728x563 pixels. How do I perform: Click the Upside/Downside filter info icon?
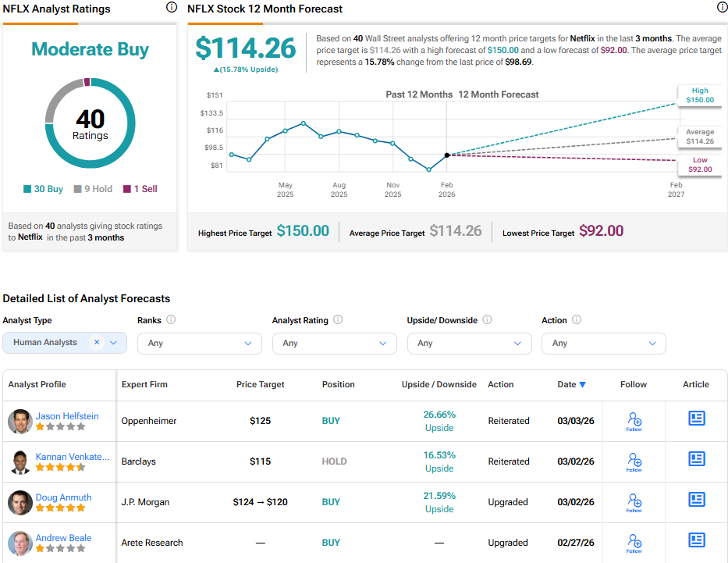click(x=487, y=320)
